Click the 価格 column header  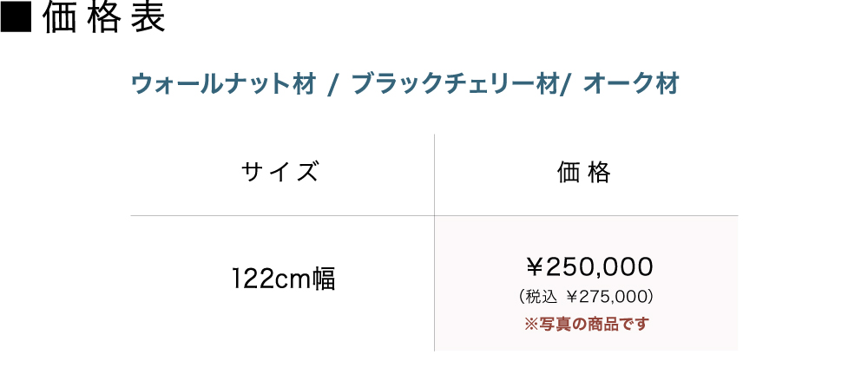tap(585, 173)
